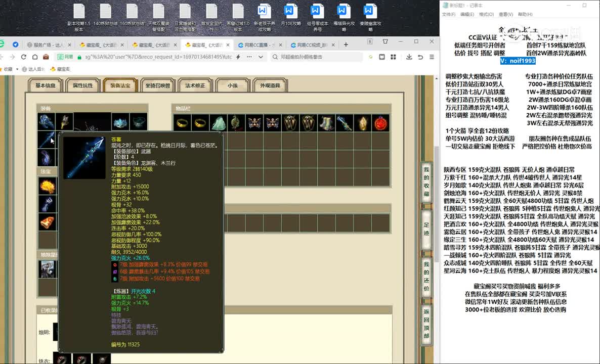Screen dimensions: 600x364
Task: Click the mask item in equipment slots
Action: click(x=120, y=122)
